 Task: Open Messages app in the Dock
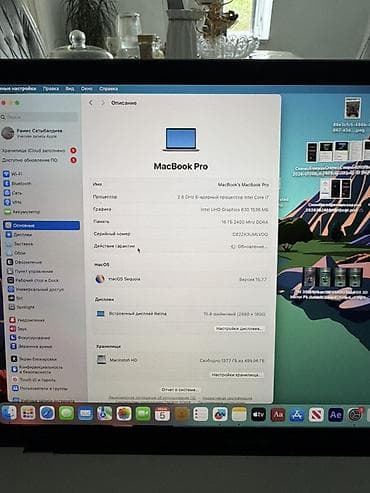point(66,414)
